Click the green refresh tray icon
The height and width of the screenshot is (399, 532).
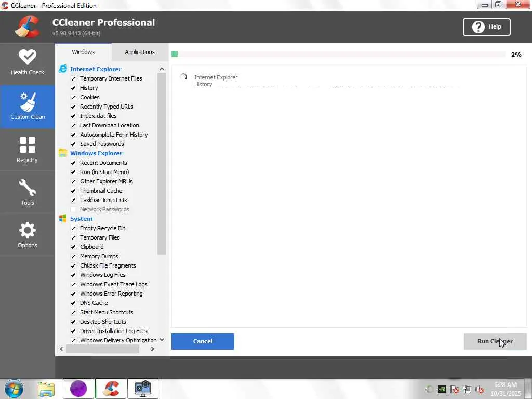pyautogui.click(x=429, y=389)
